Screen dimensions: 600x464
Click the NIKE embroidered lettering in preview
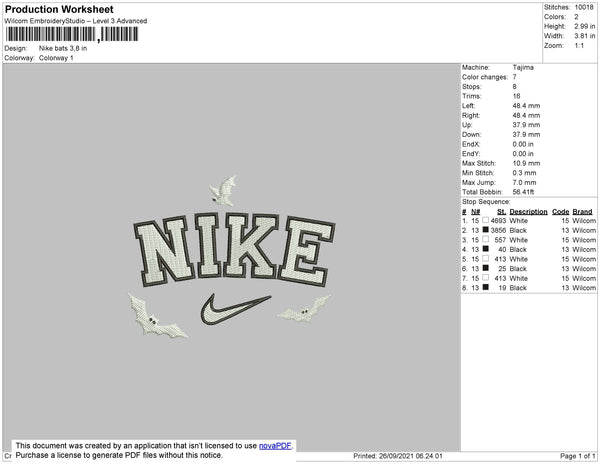point(234,249)
